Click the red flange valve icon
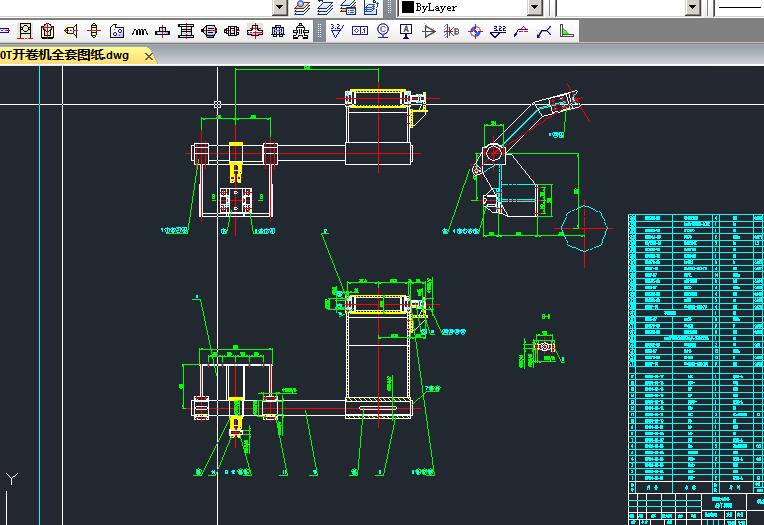Viewport: 764px width, 525px height. 255,31
